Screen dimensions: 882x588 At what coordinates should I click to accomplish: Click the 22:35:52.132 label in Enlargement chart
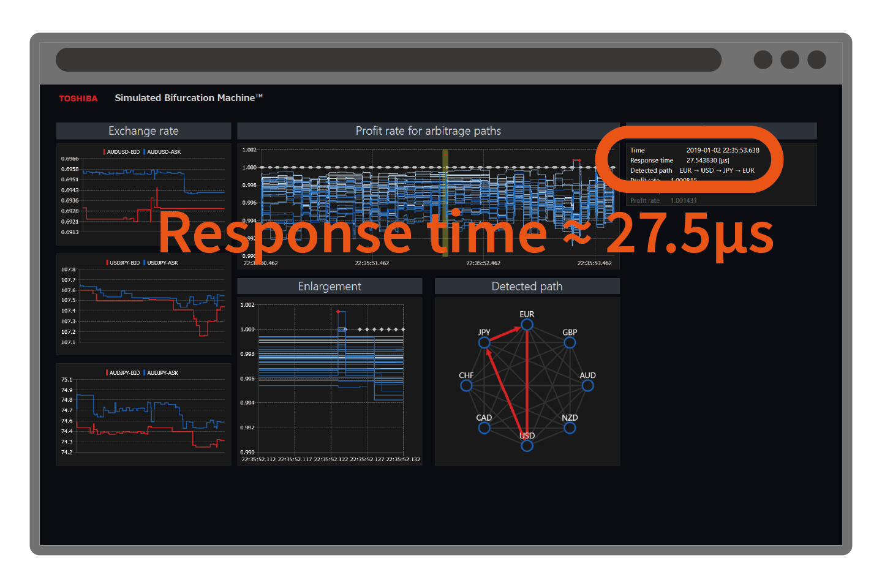coord(403,459)
